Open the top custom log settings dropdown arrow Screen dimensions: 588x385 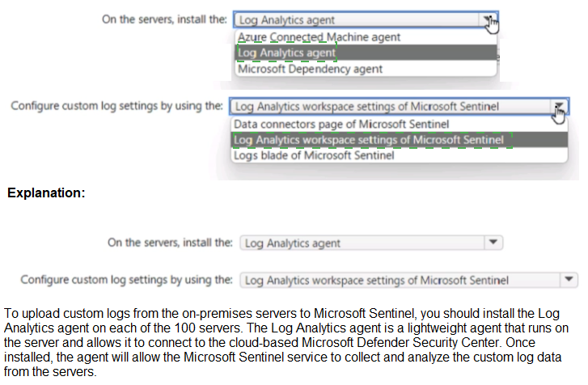(x=559, y=107)
